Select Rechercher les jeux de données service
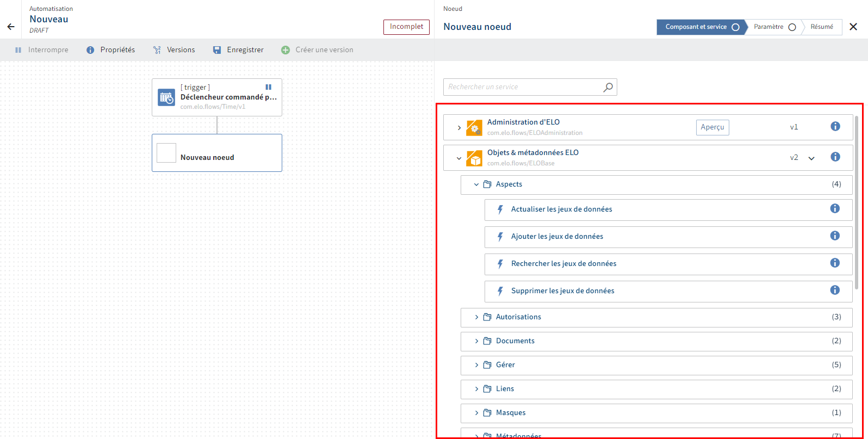 tap(668, 264)
